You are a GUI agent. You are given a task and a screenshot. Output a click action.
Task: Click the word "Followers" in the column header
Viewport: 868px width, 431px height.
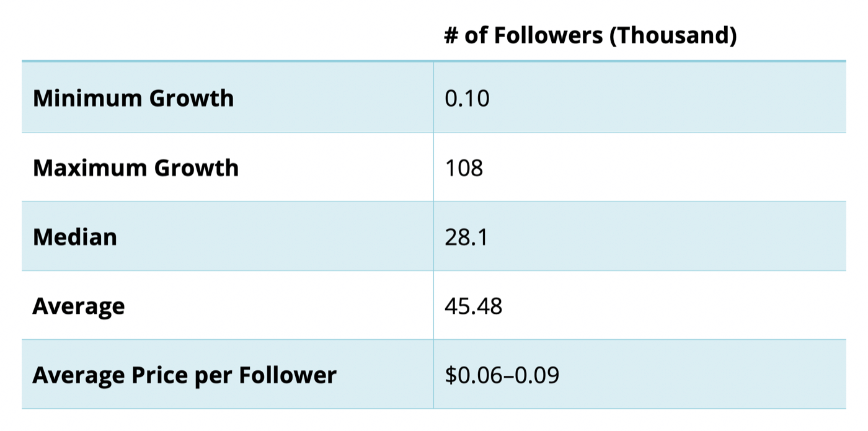pyautogui.click(x=548, y=35)
